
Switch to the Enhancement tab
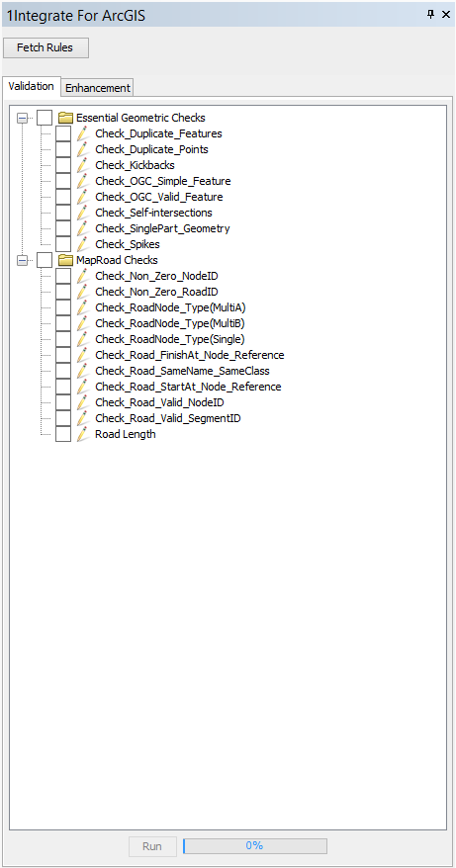click(x=98, y=87)
